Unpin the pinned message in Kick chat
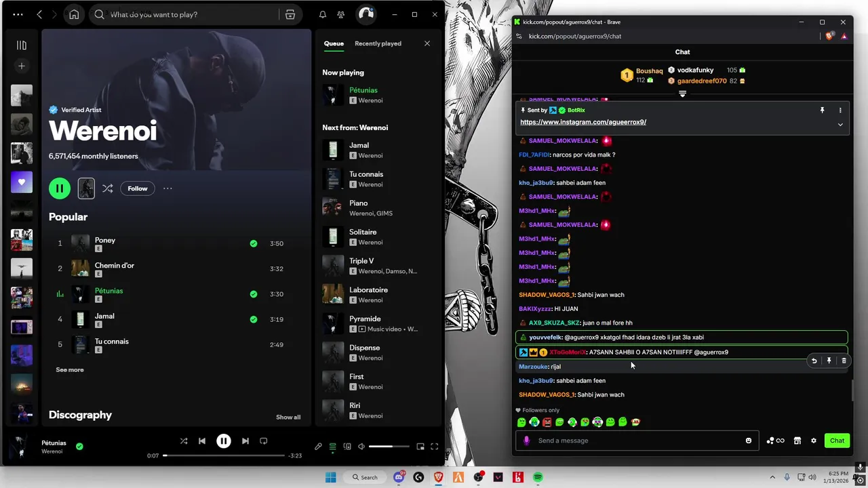Viewport: 868px width, 488px height. click(x=822, y=110)
